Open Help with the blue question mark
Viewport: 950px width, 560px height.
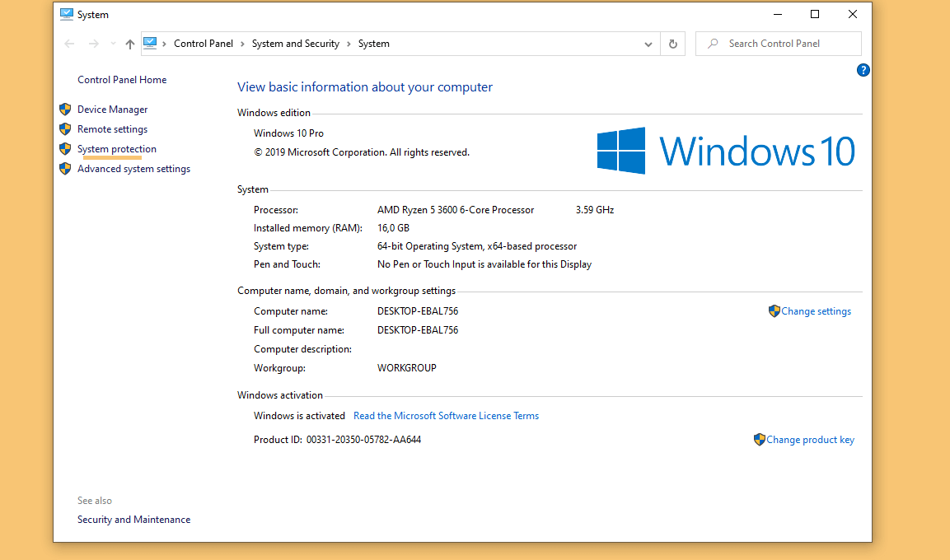coord(863,70)
